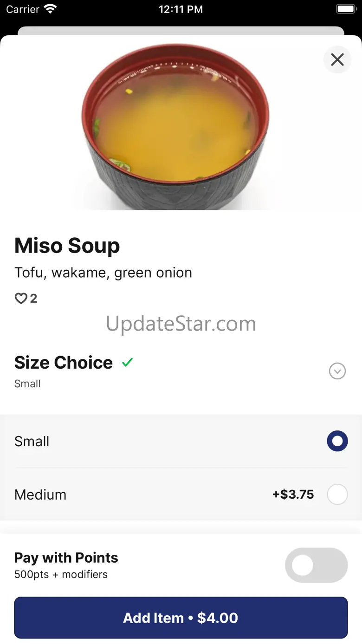Tap the selected size subtitle under Size Choice
This screenshot has width=362, height=644.
pos(27,384)
